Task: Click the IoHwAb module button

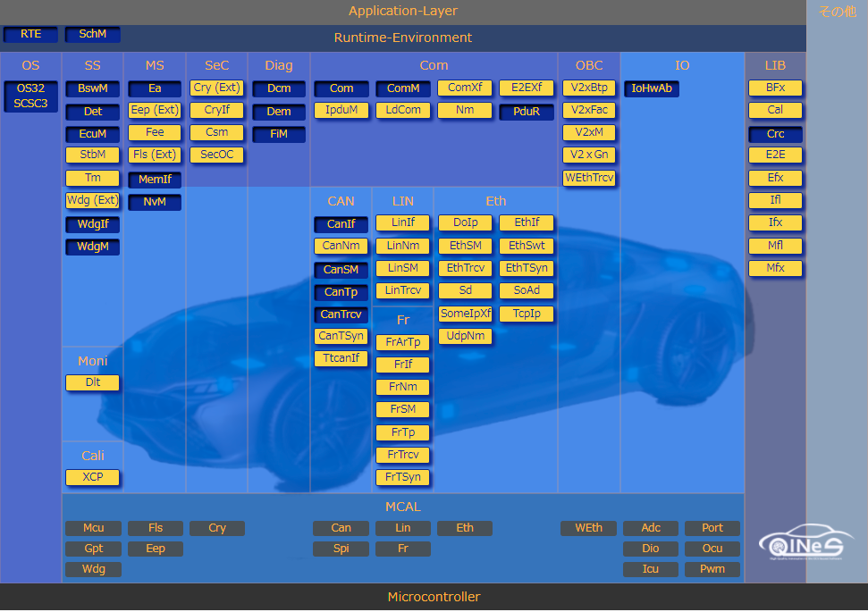Action: pyautogui.click(x=652, y=88)
